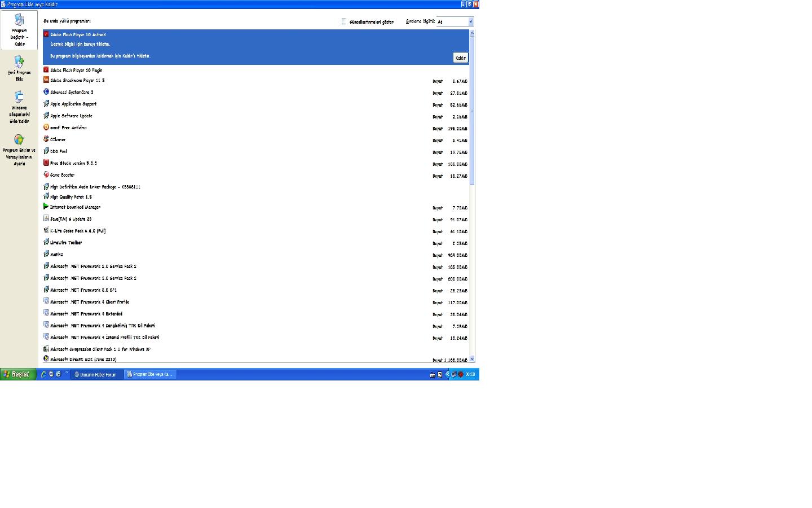This screenshot has height=508, width=812.
Task: Click Program Ekle veya Kaldır taskbar button
Action: tap(150, 374)
